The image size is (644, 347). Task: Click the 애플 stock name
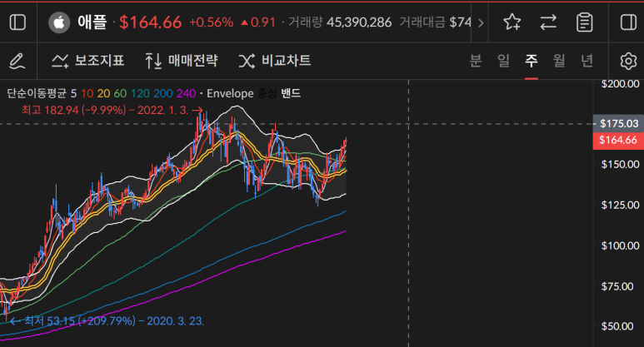coord(92,22)
